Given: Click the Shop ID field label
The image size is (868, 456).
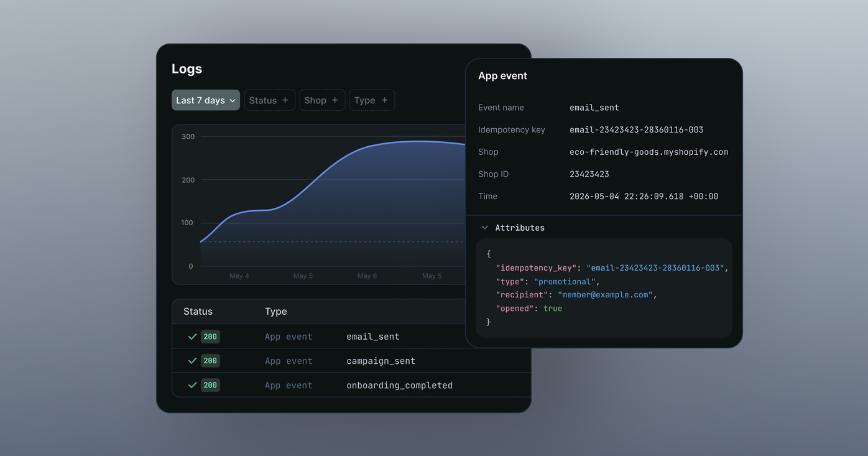Looking at the screenshot, I should [x=494, y=174].
